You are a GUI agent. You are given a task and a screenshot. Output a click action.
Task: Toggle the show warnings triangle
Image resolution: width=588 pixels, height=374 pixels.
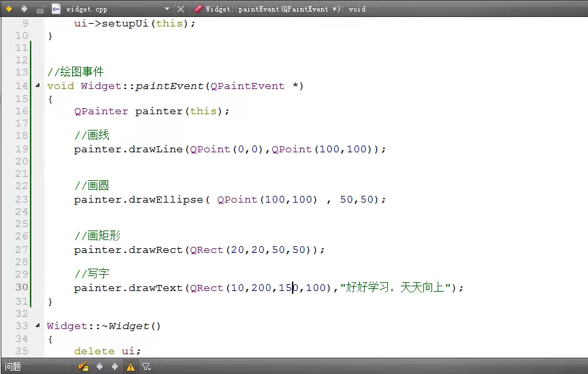coord(131,367)
